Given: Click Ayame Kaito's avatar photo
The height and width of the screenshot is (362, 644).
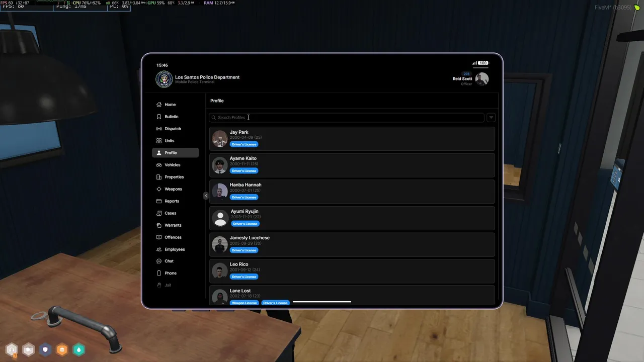Looking at the screenshot, I should coord(220,165).
